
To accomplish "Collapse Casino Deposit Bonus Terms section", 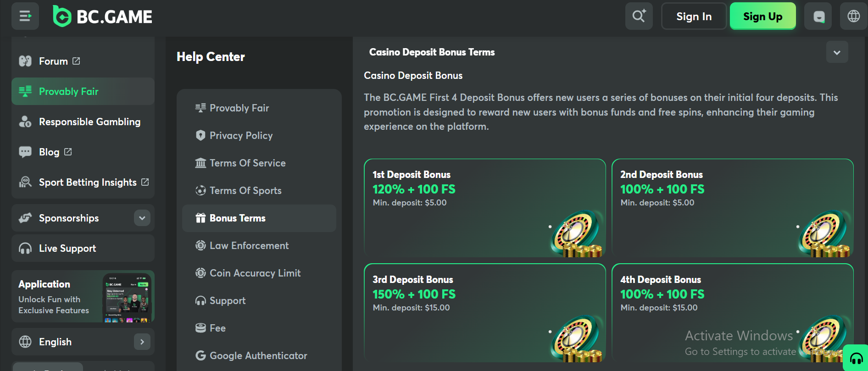I will (x=837, y=52).
